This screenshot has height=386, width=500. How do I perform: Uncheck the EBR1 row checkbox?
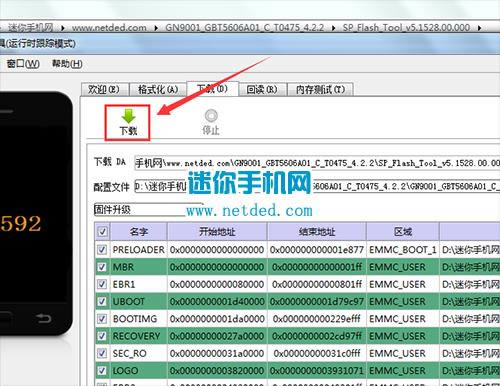click(x=102, y=284)
